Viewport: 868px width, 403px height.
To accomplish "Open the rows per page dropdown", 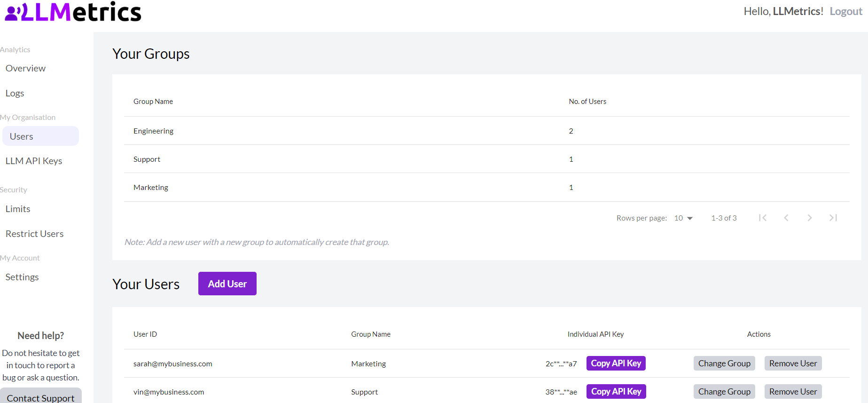I will coord(684,218).
